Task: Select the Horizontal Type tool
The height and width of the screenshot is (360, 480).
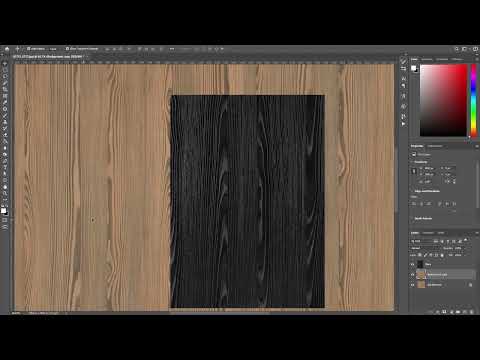Action: point(5,167)
